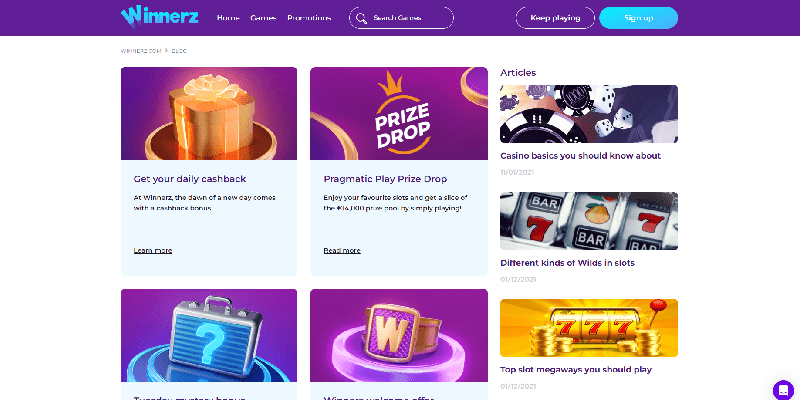Image resolution: width=800 pixels, height=400 pixels.
Task: Click the Search Games field
Action: (401, 18)
